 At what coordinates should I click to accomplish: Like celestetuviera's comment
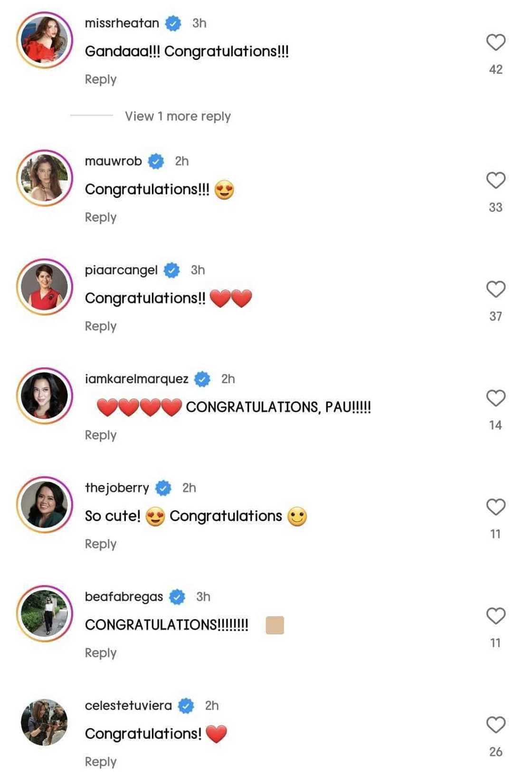[x=495, y=725]
